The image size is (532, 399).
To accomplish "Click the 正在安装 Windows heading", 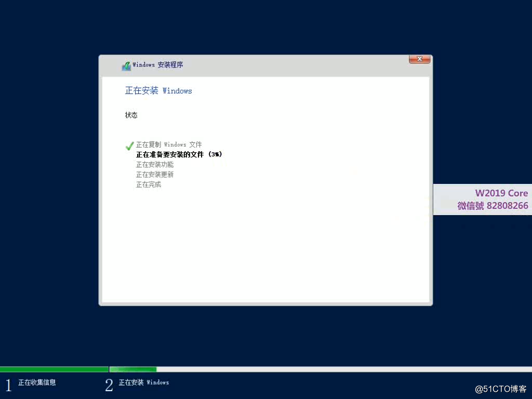I will point(158,90).
